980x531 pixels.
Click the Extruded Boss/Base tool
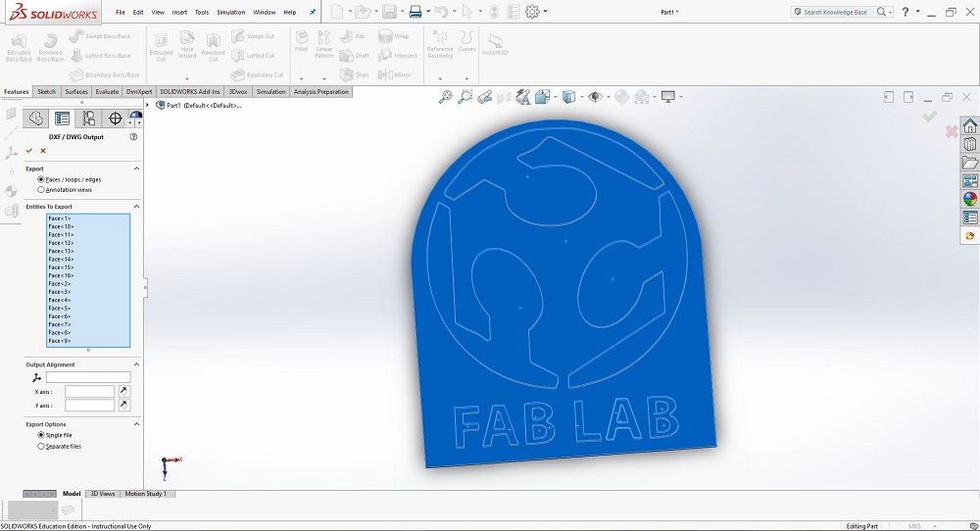pos(19,48)
